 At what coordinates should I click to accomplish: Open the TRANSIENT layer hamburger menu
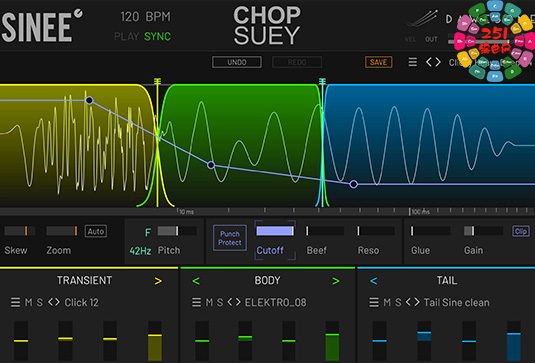15,302
